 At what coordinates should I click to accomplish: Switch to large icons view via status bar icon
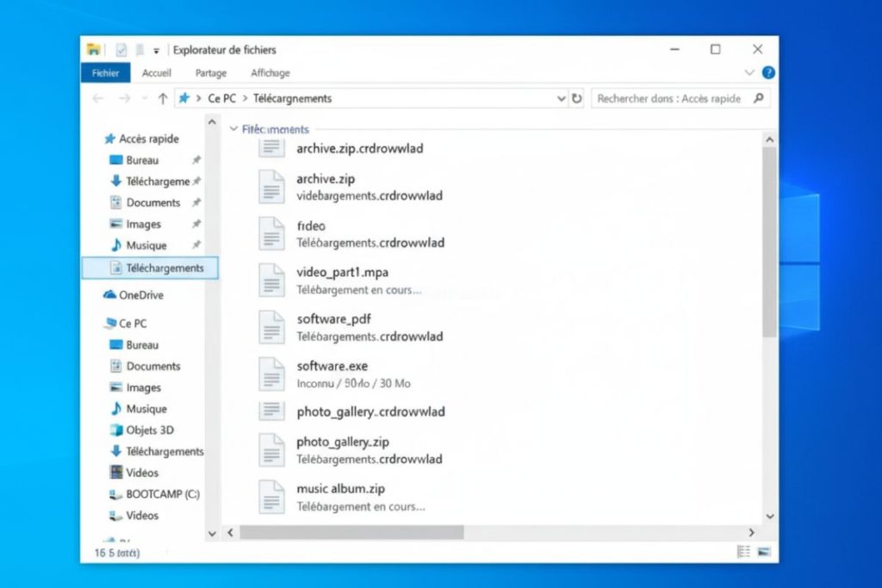tap(762, 550)
